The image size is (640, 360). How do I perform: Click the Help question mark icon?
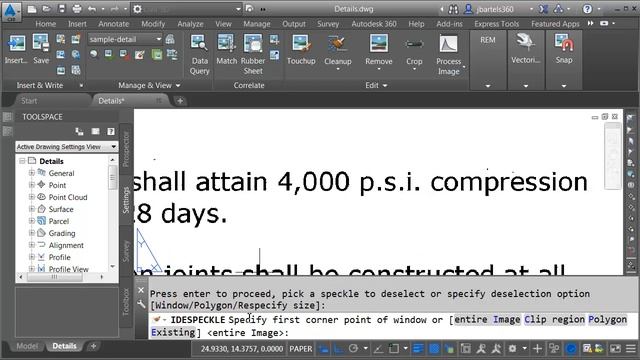click(587, 9)
